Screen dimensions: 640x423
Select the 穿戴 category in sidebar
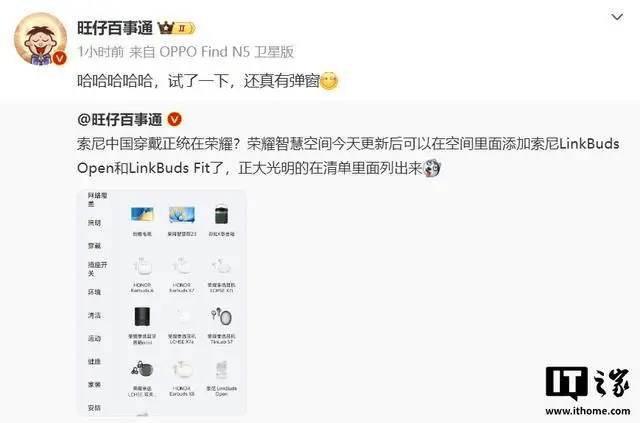pyautogui.click(x=94, y=246)
